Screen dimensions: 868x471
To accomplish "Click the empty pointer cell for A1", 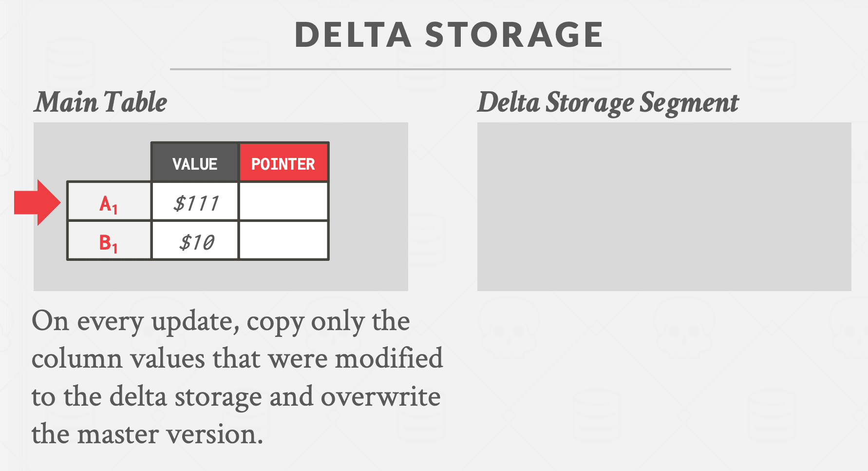I will [283, 202].
